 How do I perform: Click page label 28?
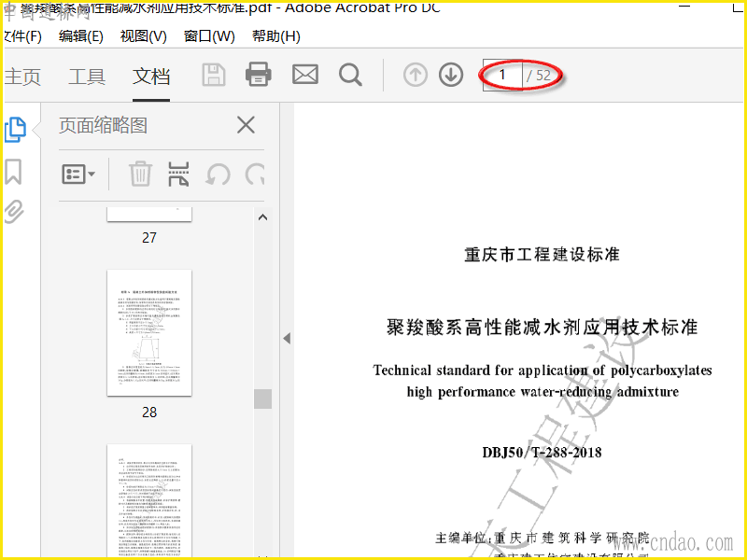[149, 413]
